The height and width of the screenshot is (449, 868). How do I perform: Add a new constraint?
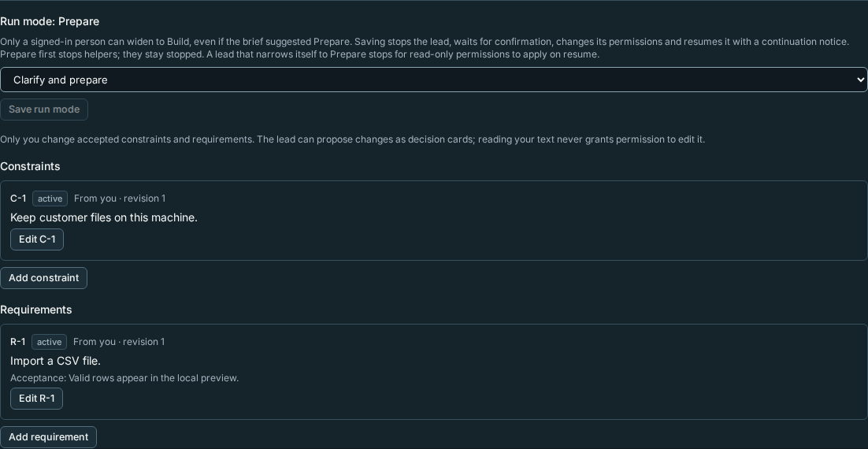(44, 278)
